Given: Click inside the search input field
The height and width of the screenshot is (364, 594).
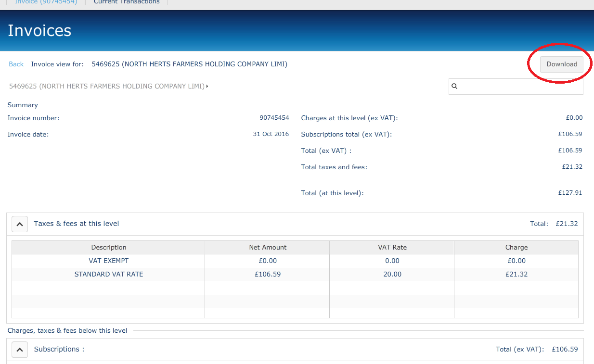Looking at the screenshot, I should [515, 86].
